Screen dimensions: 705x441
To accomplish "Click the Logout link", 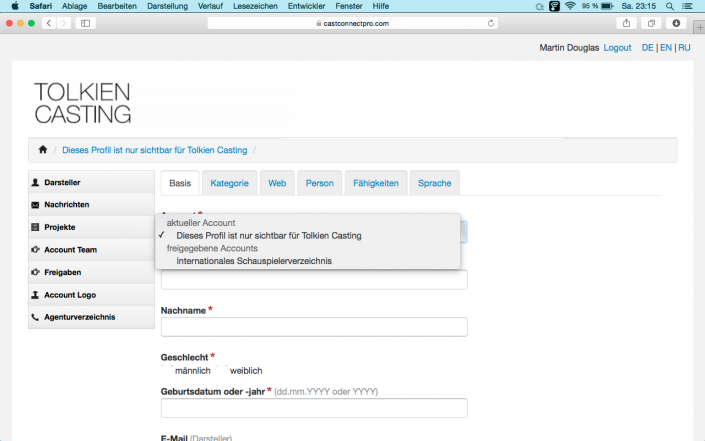I will 617,48.
